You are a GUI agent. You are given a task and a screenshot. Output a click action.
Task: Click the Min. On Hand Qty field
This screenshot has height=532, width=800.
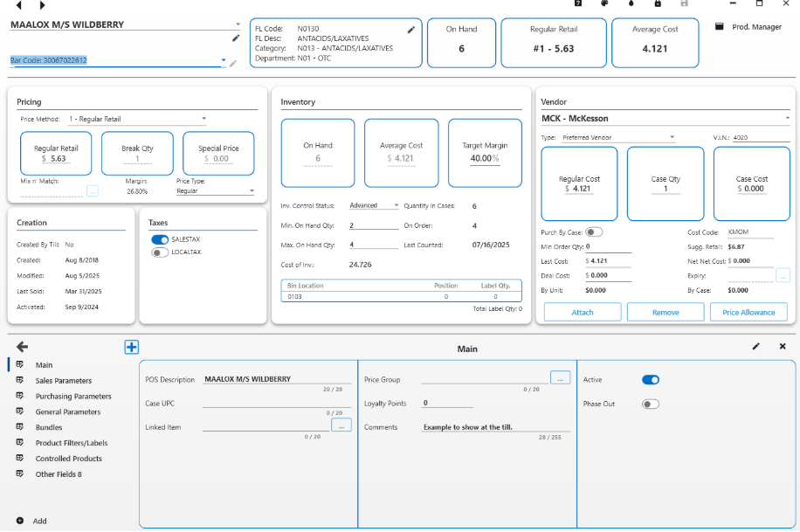tap(374, 225)
